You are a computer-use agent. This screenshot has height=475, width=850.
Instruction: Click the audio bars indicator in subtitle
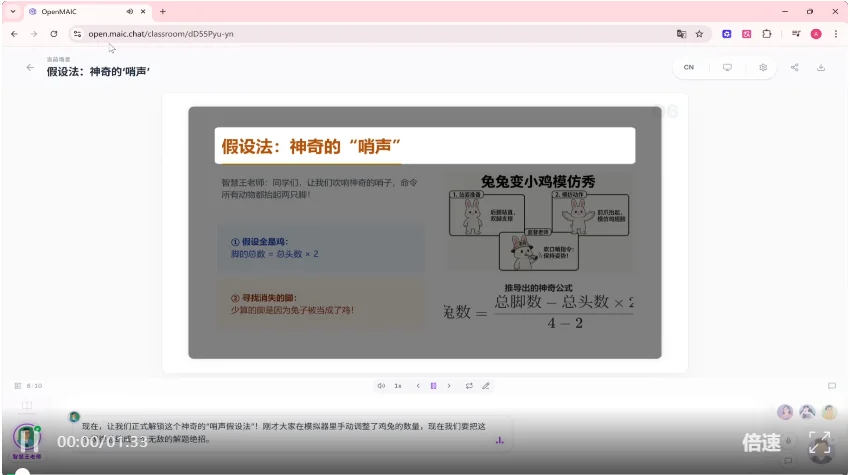tap(499, 440)
